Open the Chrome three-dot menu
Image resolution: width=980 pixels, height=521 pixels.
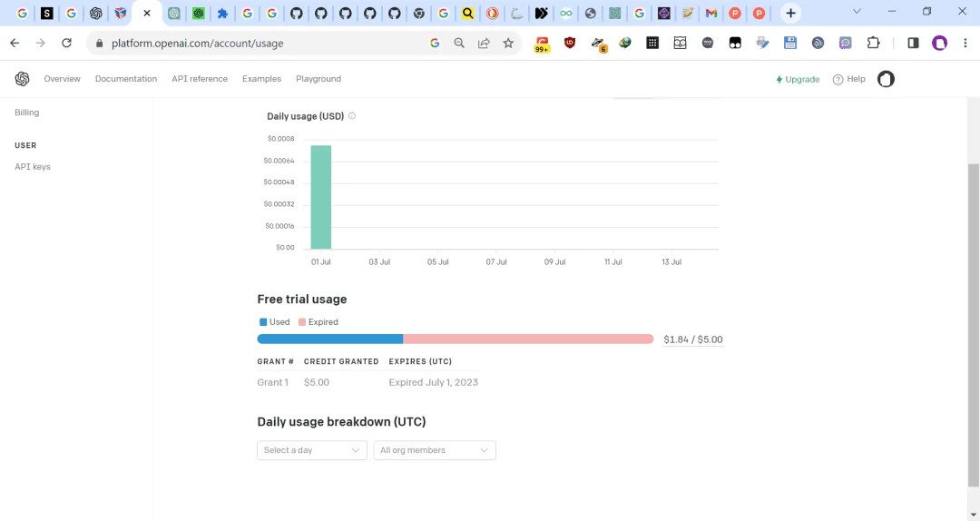[965, 43]
